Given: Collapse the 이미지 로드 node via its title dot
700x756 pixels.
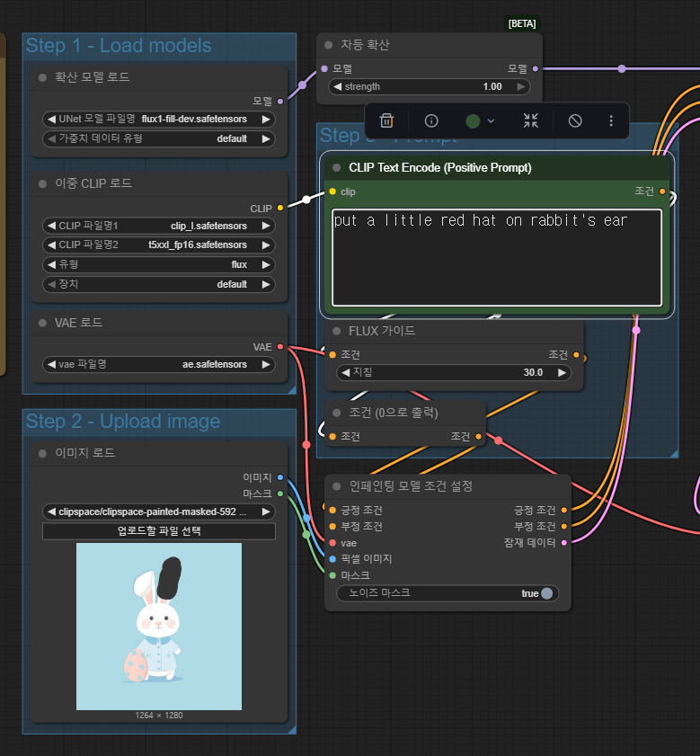Looking at the screenshot, I should [42, 453].
